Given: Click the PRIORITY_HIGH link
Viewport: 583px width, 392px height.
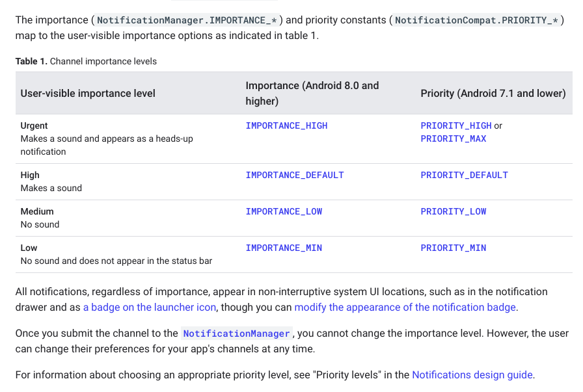Looking at the screenshot, I should pyautogui.click(x=455, y=125).
